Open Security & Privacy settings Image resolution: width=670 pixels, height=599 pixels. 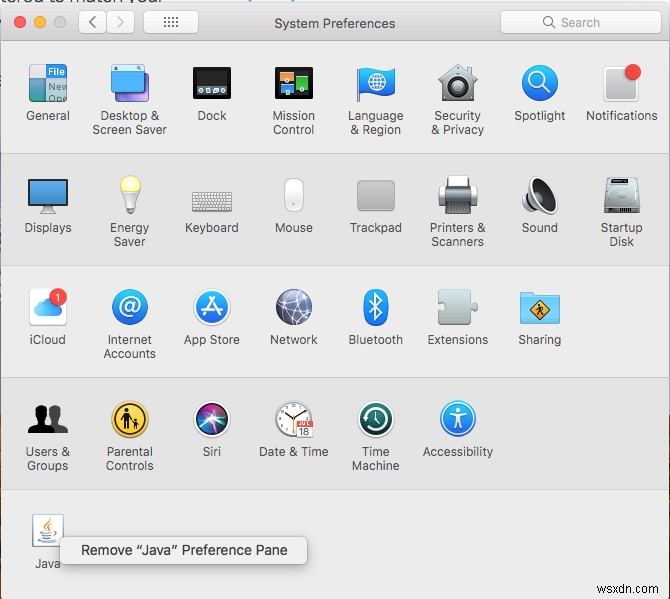click(x=458, y=83)
